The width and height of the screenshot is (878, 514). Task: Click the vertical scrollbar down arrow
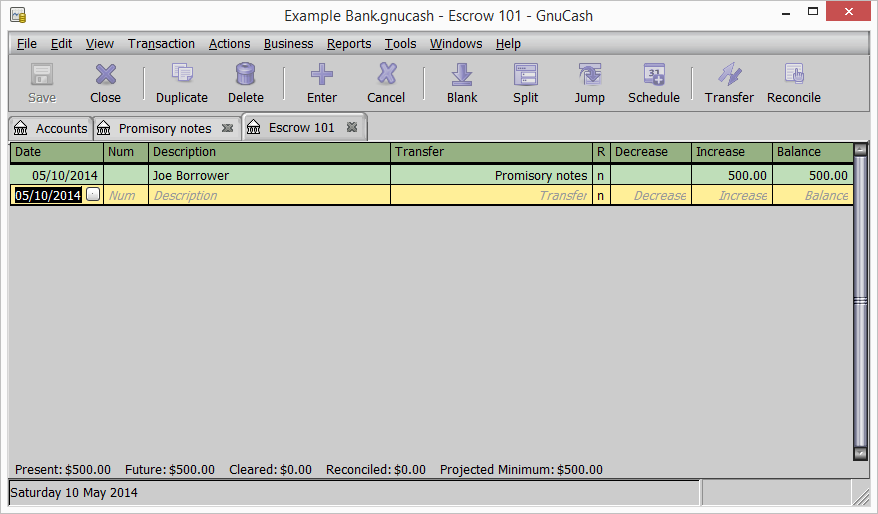pyautogui.click(x=860, y=453)
